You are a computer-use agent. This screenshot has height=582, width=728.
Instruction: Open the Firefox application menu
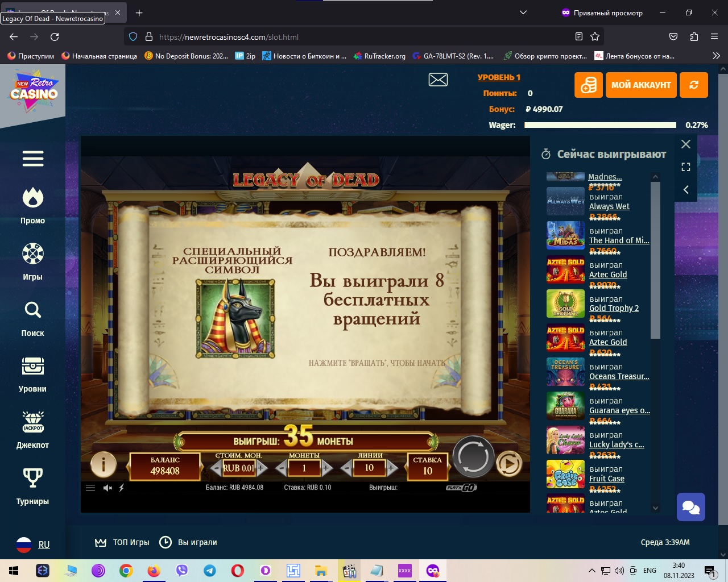click(x=714, y=37)
